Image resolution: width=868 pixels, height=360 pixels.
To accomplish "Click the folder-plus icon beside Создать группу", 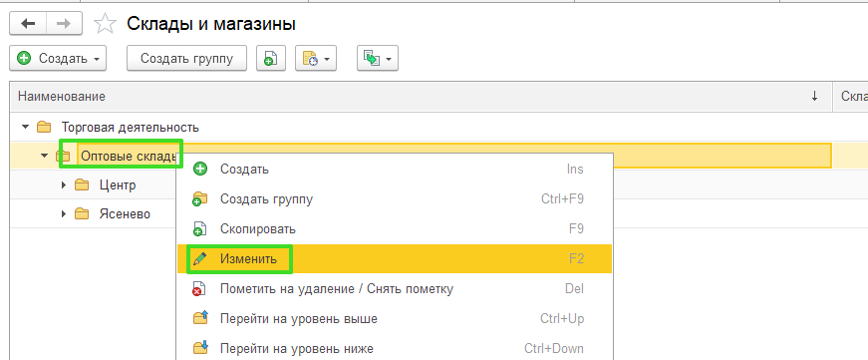I will click(200, 199).
